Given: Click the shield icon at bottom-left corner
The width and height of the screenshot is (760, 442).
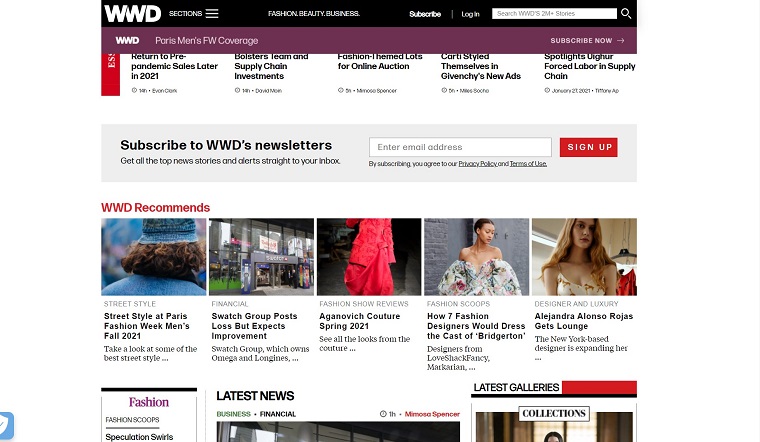Looking at the screenshot, I should click(x=5, y=426).
